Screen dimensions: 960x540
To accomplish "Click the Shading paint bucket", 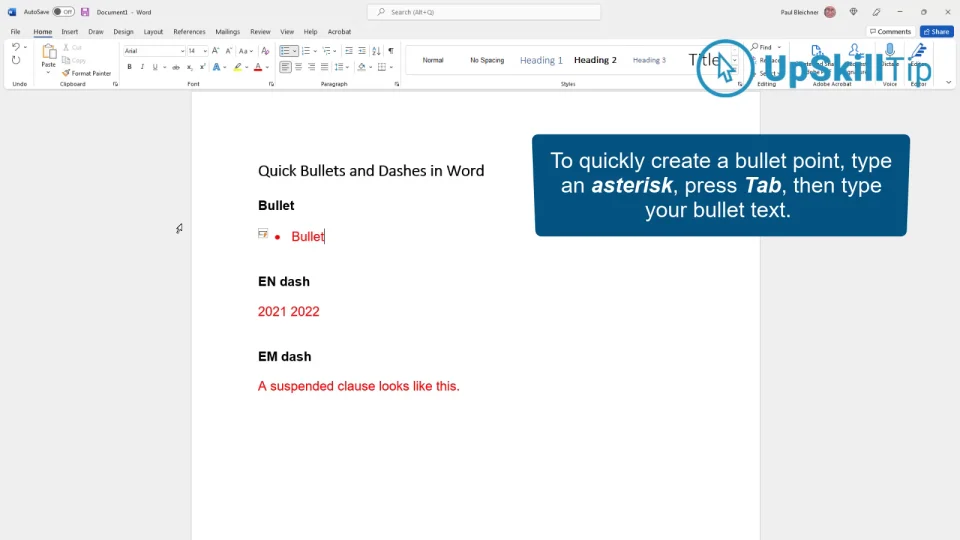I will tap(361, 67).
